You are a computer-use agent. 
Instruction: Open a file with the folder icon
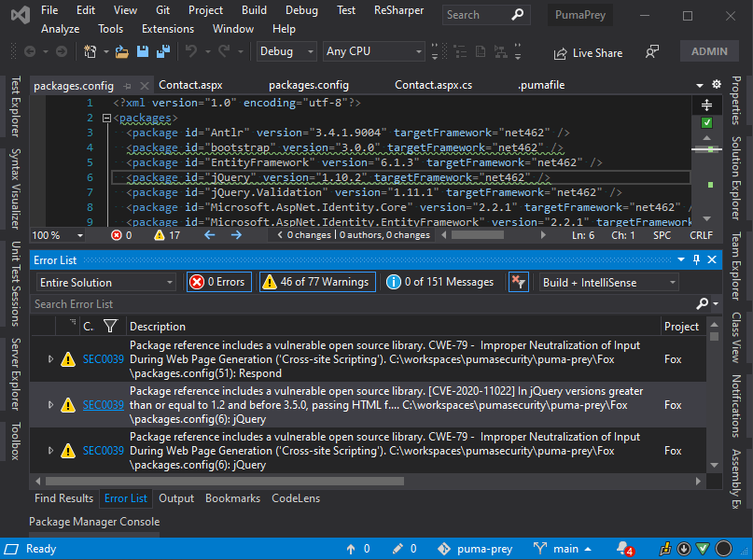(x=121, y=51)
